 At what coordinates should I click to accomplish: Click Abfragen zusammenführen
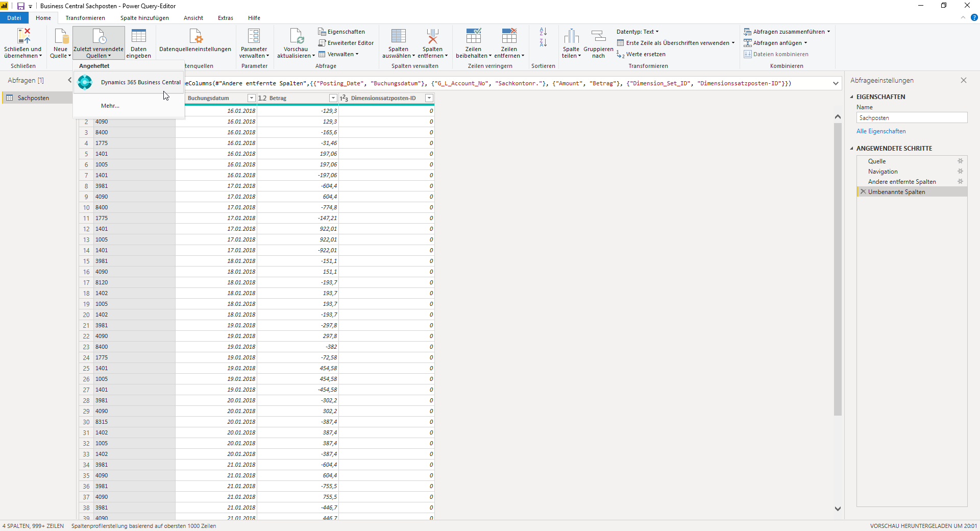tap(787, 32)
